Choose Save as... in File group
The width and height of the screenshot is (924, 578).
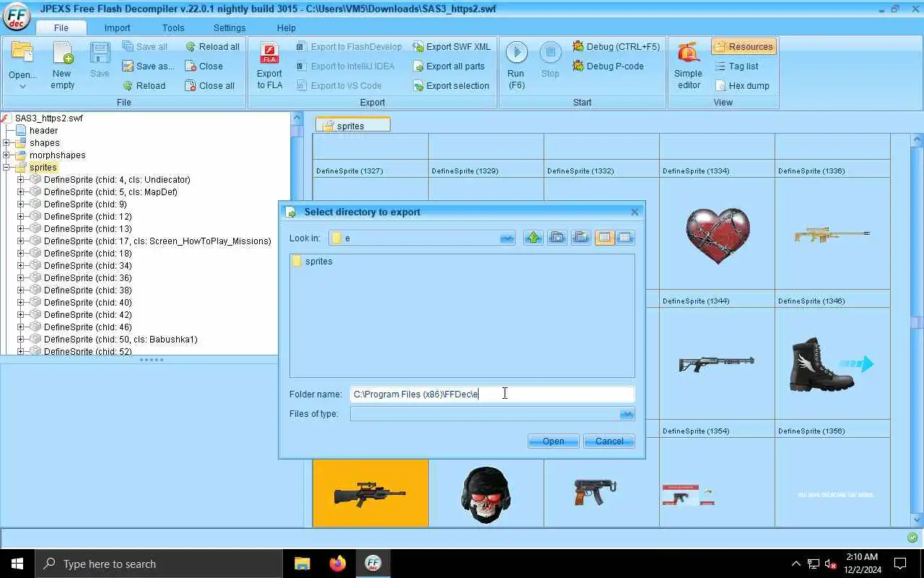[148, 66]
